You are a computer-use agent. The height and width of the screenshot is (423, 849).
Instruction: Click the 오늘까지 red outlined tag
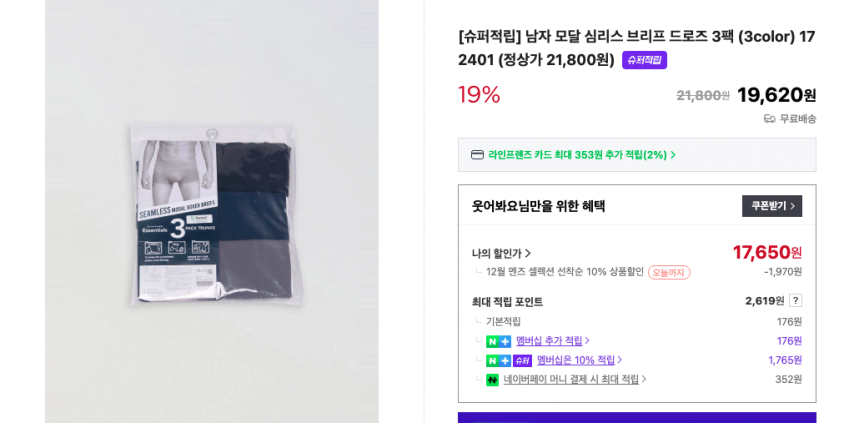(x=669, y=272)
